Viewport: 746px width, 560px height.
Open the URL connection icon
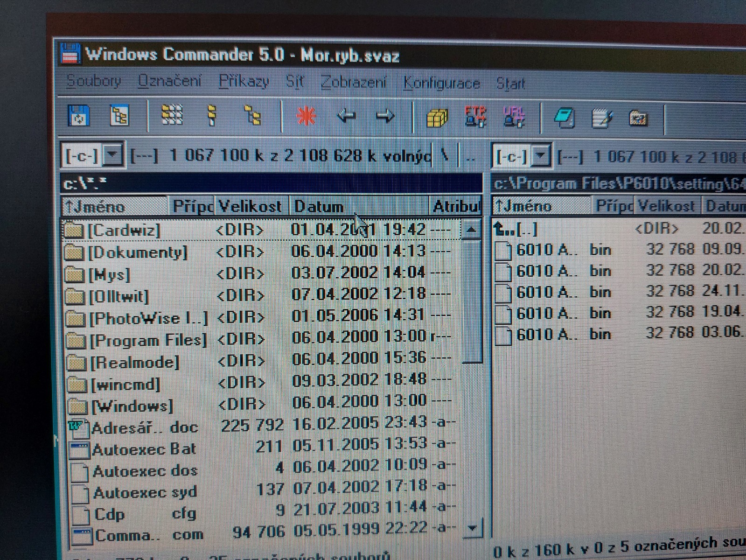(514, 117)
